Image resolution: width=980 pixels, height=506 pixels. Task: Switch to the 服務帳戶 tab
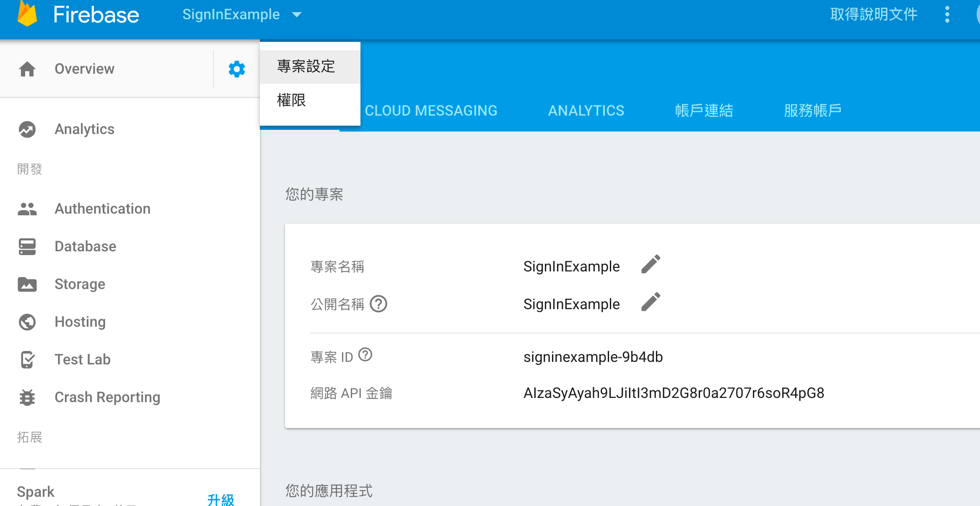point(813,111)
